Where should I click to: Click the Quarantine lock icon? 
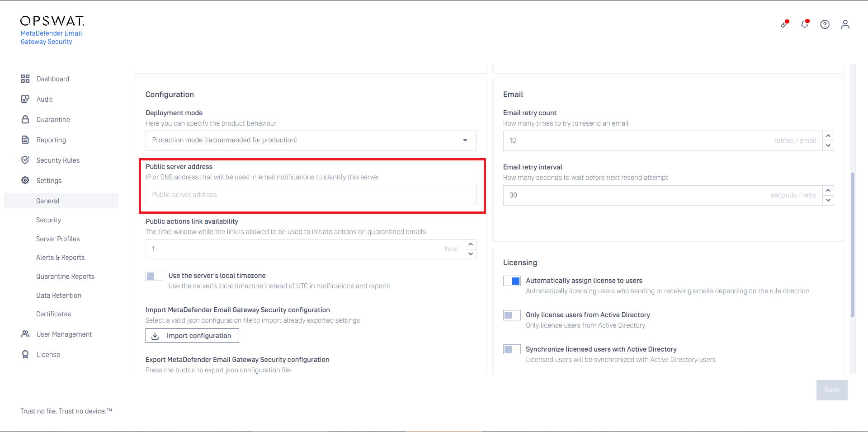point(25,119)
